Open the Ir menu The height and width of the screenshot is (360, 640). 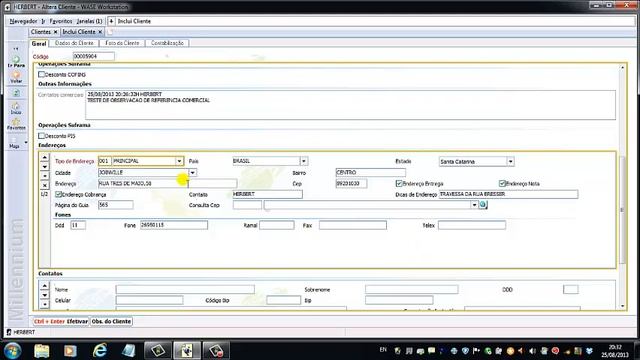[43, 21]
